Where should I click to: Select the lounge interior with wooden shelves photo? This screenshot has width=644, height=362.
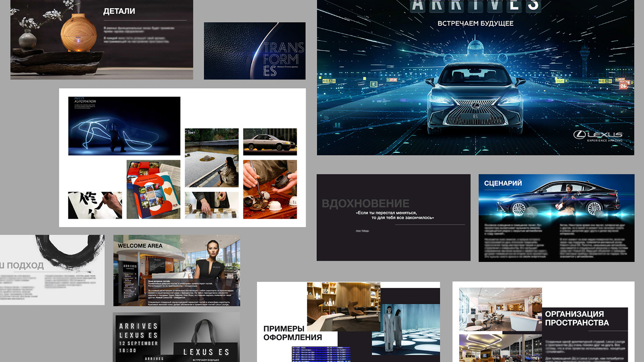click(x=343, y=306)
